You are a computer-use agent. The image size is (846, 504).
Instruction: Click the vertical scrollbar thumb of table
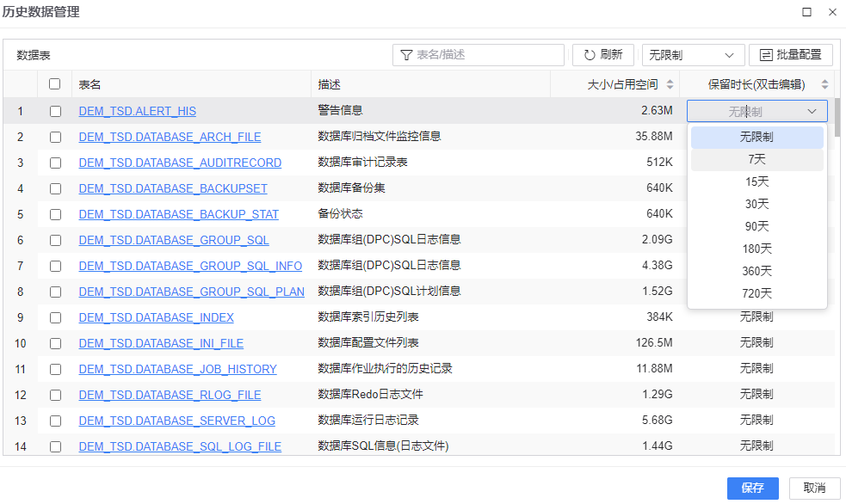click(837, 117)
